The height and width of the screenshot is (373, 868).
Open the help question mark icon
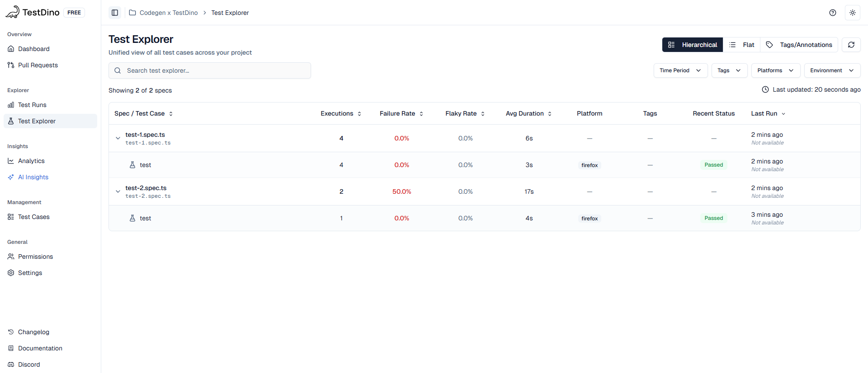832,13
